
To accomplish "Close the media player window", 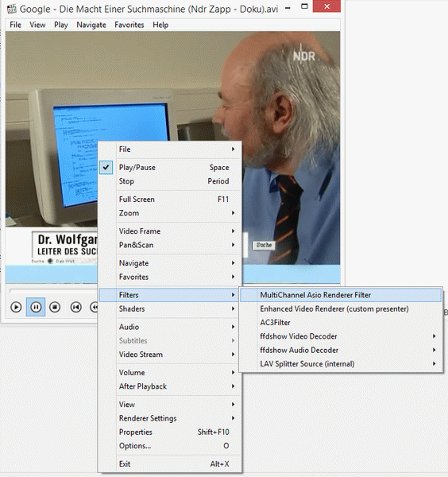I will click(326, 6).
